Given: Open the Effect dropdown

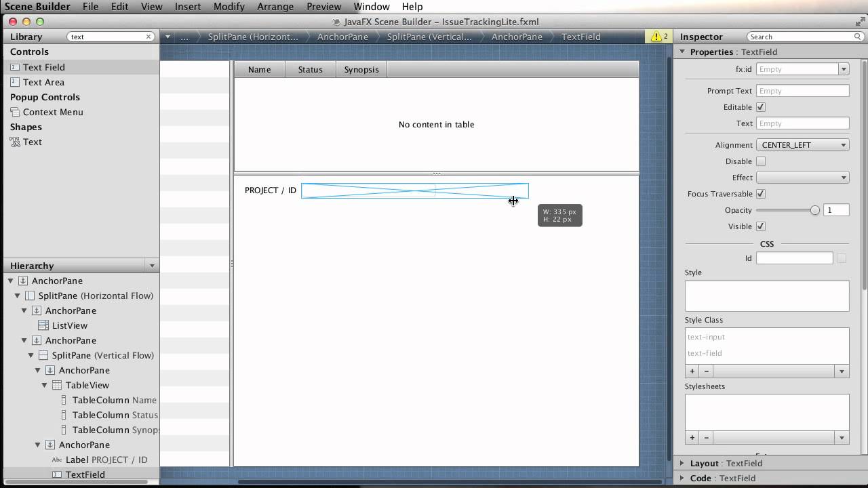Looking at the screenshot, I should point(803,178).
